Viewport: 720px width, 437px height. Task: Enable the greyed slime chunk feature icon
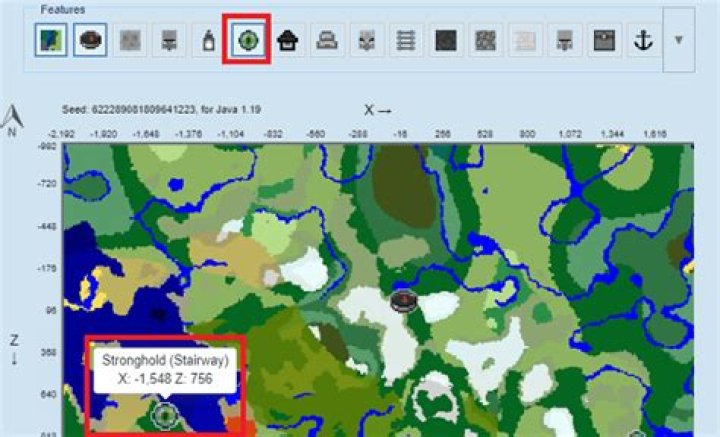pos(130,40)
